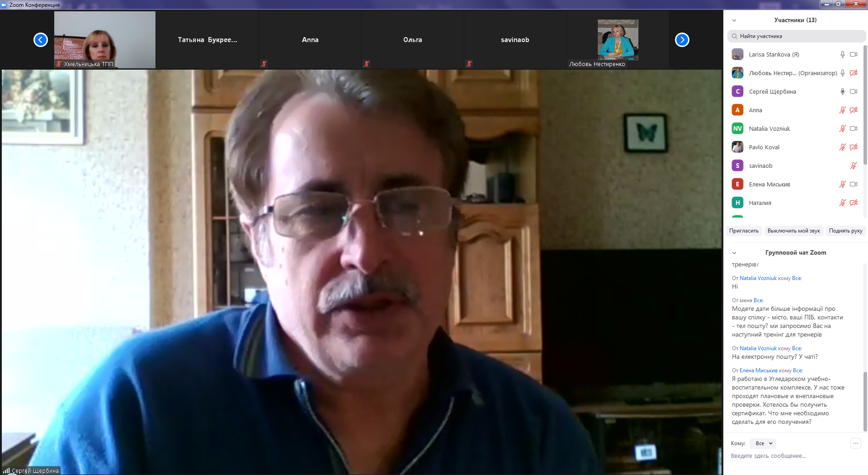Click Любовь Нестиренко organizer microphone icon
The height and width of the screenshot is (475, 868).
pos(843,73)
